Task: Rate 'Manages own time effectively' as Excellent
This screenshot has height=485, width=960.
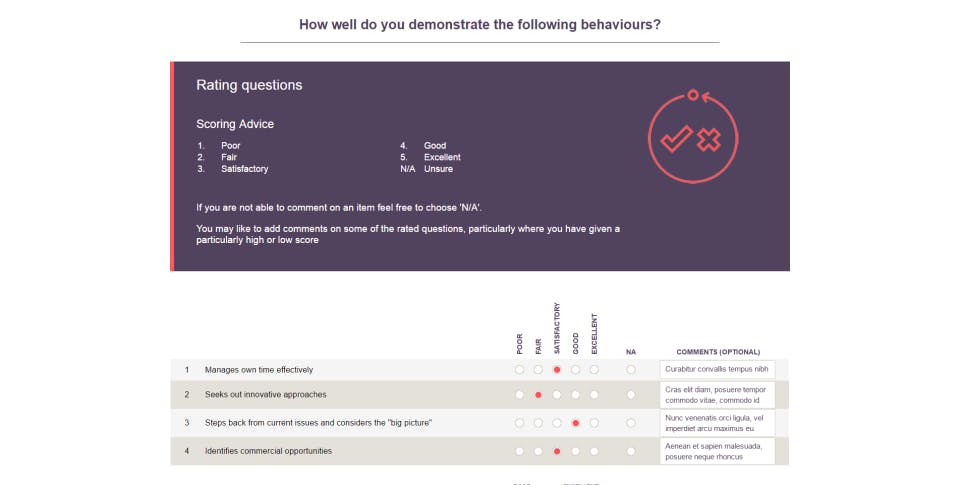Action: 594,370
